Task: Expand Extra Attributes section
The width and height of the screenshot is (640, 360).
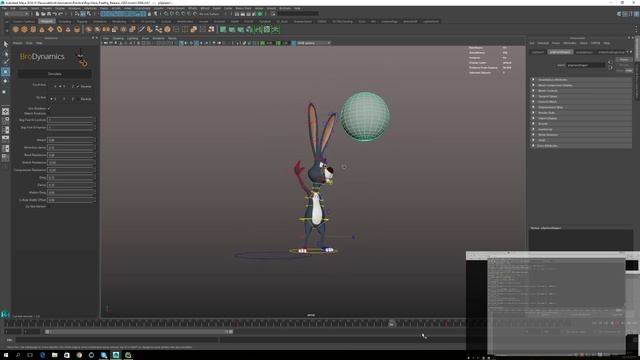Action: pos(581,146)
